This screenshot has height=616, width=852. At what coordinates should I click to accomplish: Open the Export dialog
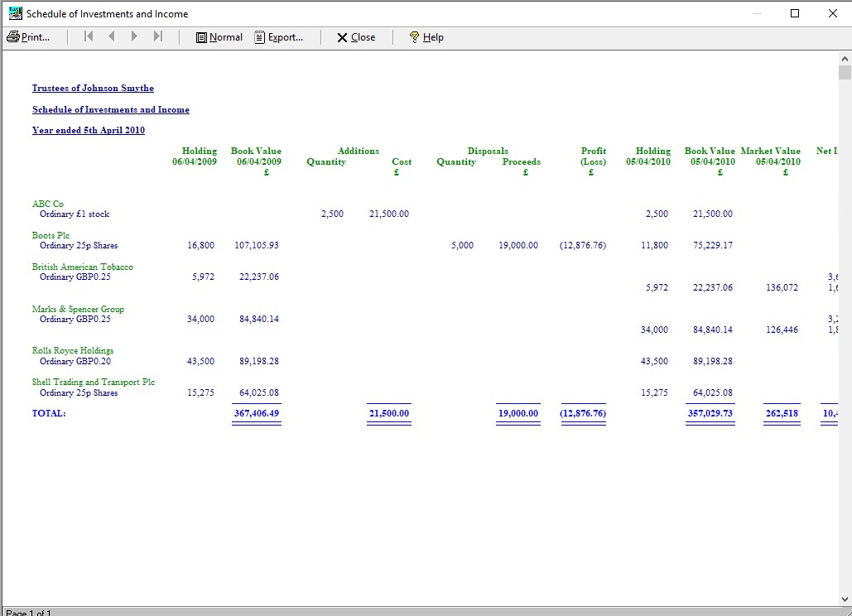(279, 37)
